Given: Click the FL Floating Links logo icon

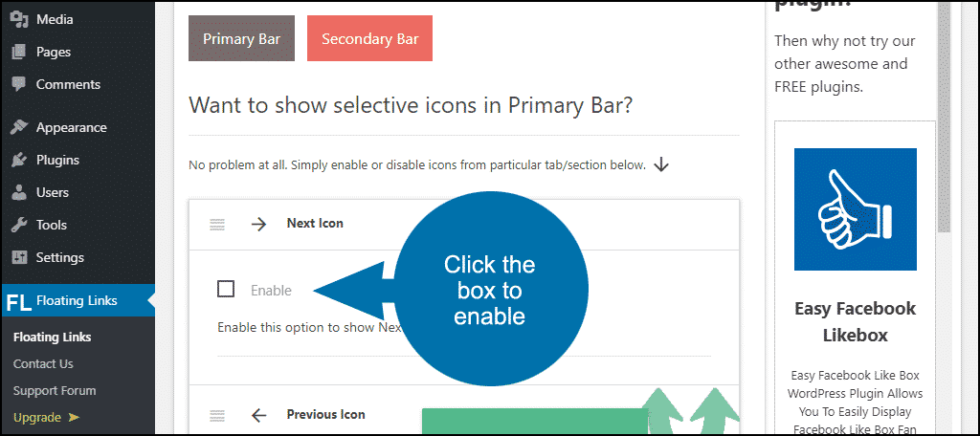Looking at the screenshot, I should (x=19, y=302).
